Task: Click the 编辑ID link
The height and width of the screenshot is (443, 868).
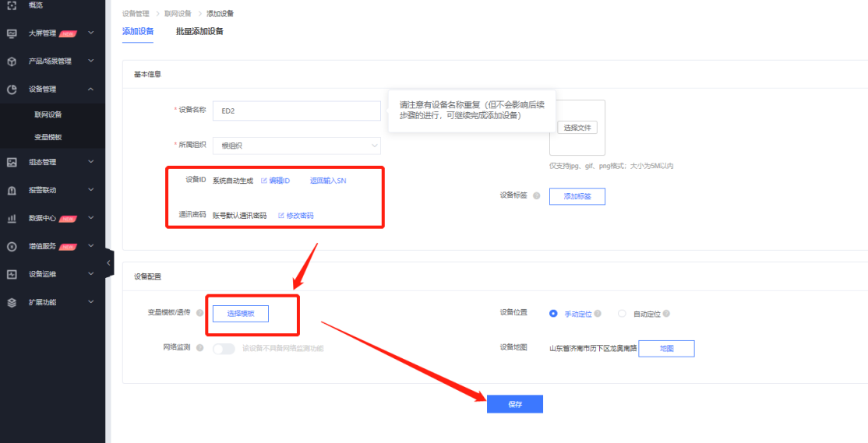Action: click(275, 181)
